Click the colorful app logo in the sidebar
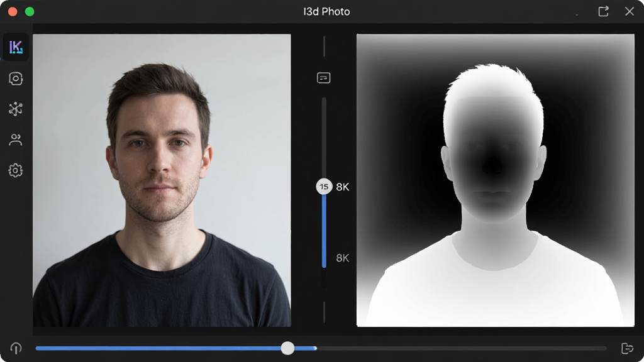Image resolution: width=644 pixels, height=362 pixels. click(x=16, y=47)
